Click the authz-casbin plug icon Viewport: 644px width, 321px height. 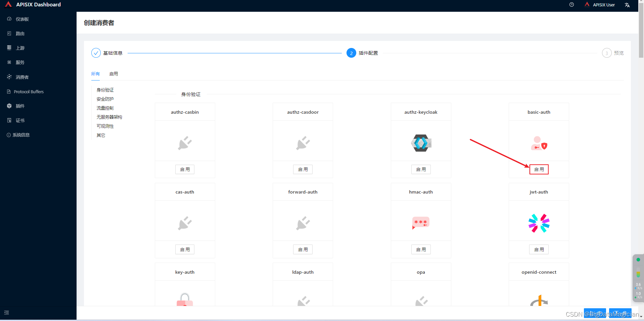[185, 143]
